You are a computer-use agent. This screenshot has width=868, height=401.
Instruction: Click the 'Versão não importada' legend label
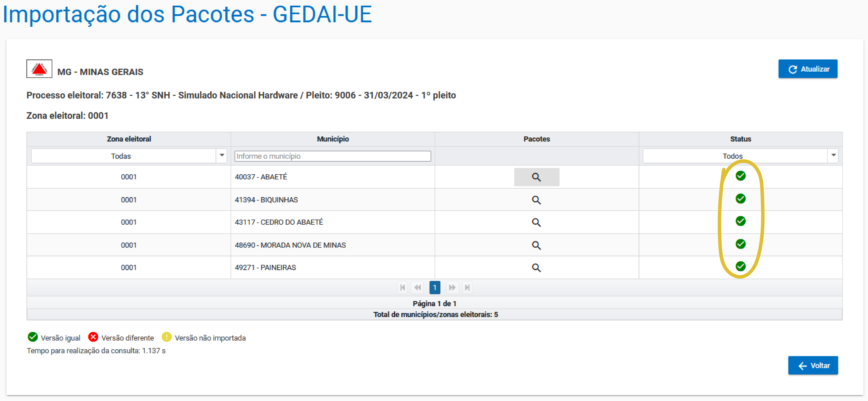(210, 338)
